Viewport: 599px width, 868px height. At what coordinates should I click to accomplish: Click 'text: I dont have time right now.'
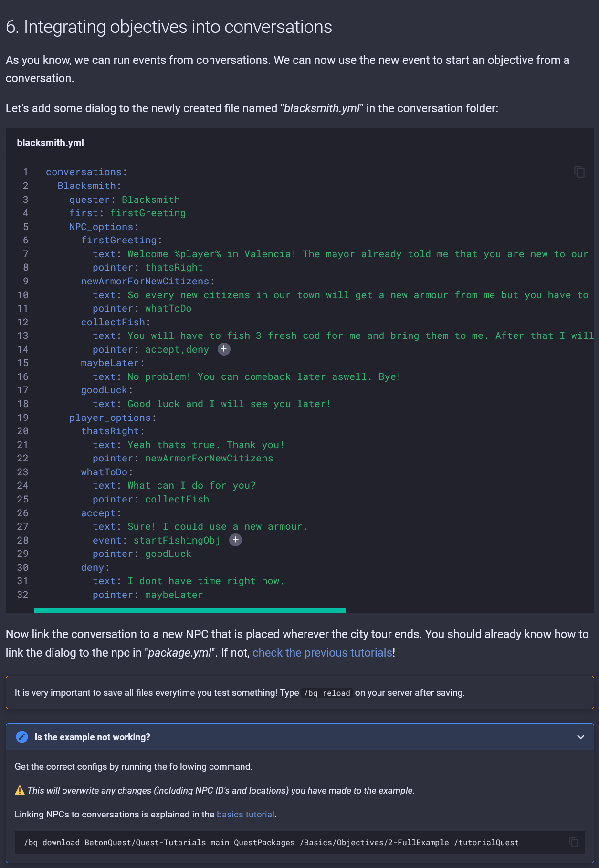coord(189,581)
